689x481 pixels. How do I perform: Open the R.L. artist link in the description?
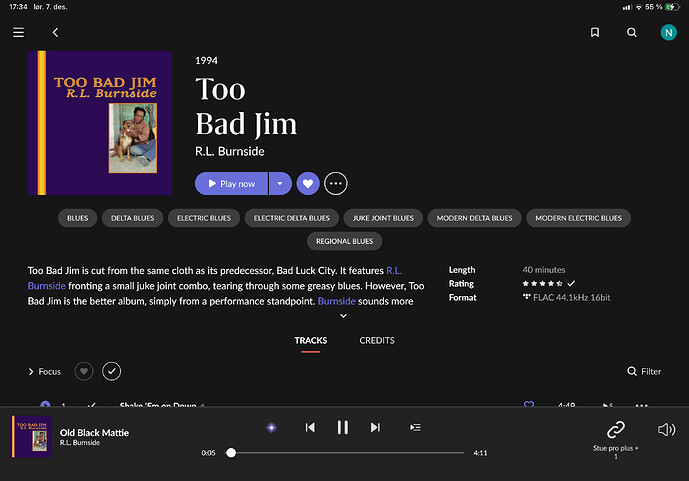[394, 271]
